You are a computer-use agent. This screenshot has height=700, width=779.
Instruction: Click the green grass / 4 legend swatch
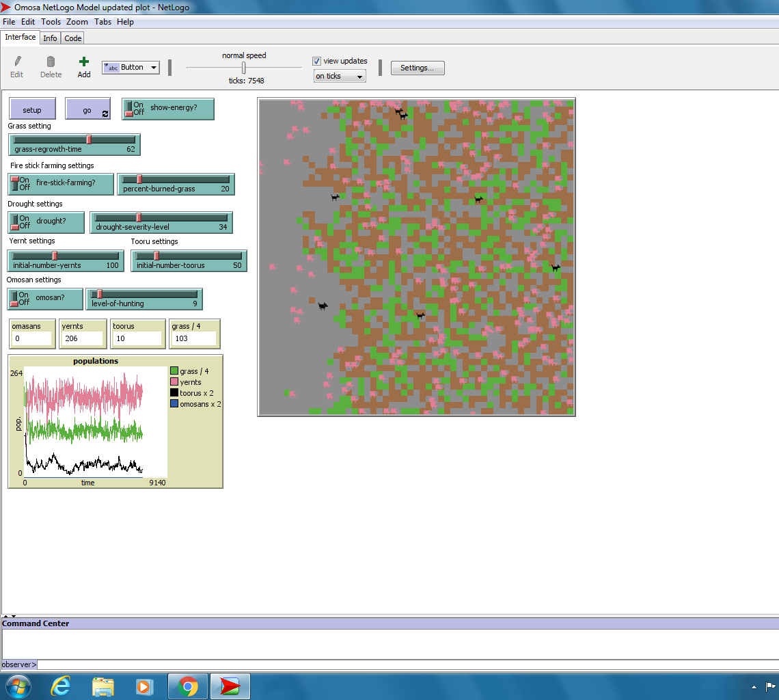coord(174,371)
